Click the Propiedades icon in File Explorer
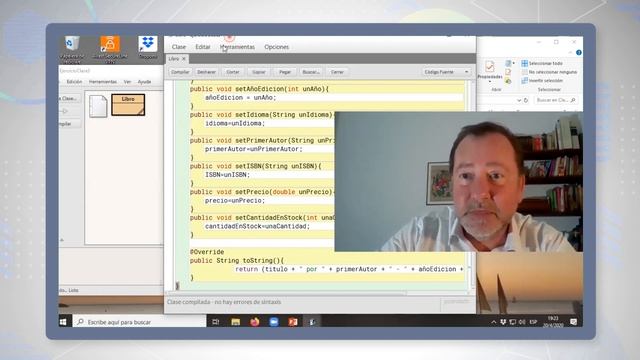 pyautogui.click(x=490, y=66)
